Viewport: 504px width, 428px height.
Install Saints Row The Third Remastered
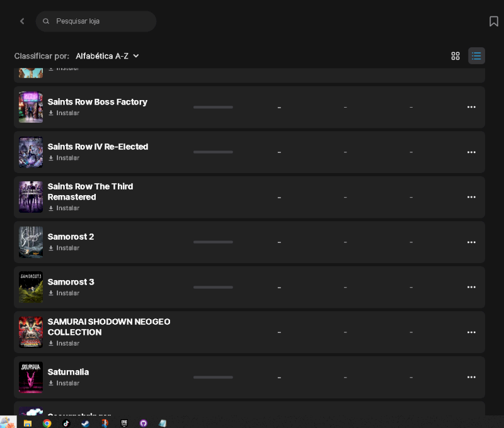[x=64, y=208]
